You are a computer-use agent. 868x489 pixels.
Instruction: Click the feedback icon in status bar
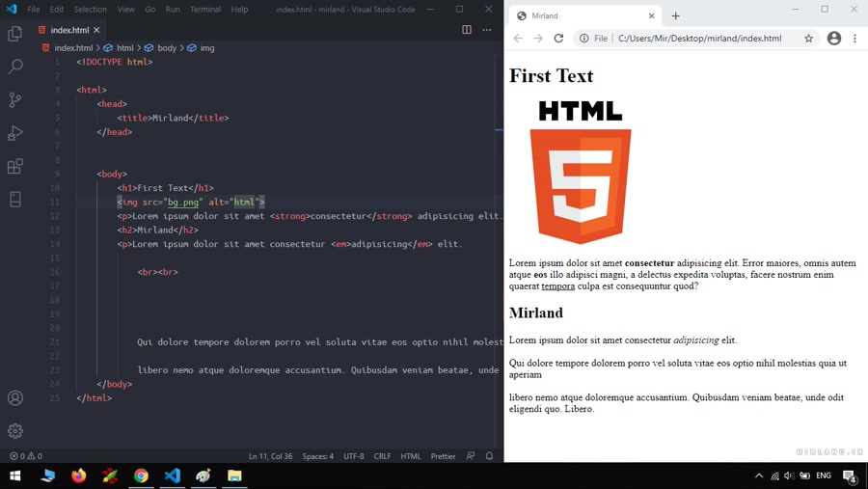pos(471,456)
